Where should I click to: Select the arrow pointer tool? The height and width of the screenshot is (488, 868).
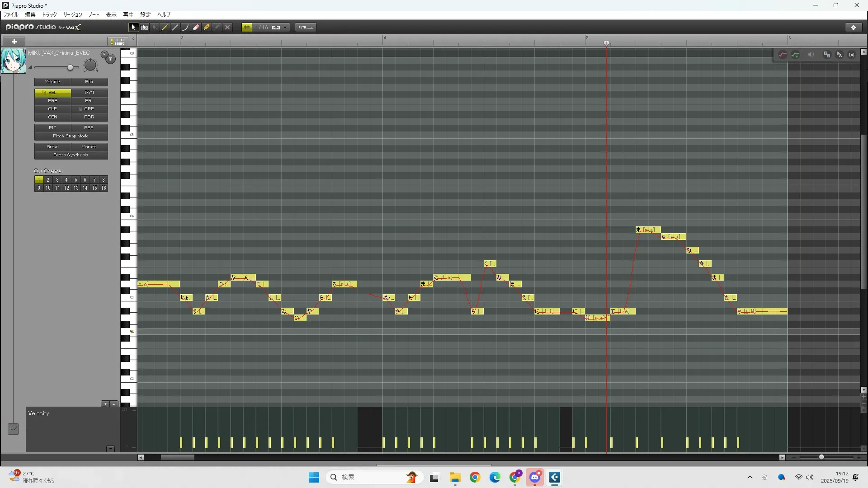[x=133, y=28]
